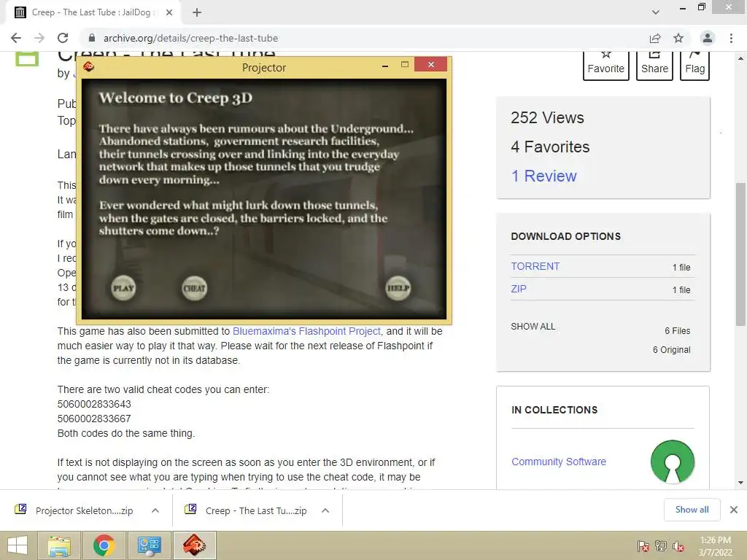Share this page from the address bar
This screenshot has height=560, width=747.
(655, 38)
